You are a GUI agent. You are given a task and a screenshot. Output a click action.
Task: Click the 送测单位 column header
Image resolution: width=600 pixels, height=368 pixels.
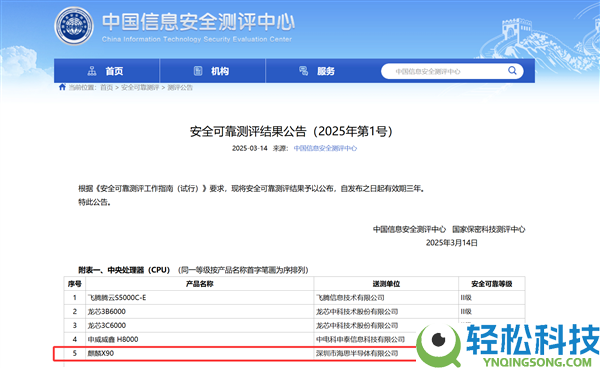point(386,284)
